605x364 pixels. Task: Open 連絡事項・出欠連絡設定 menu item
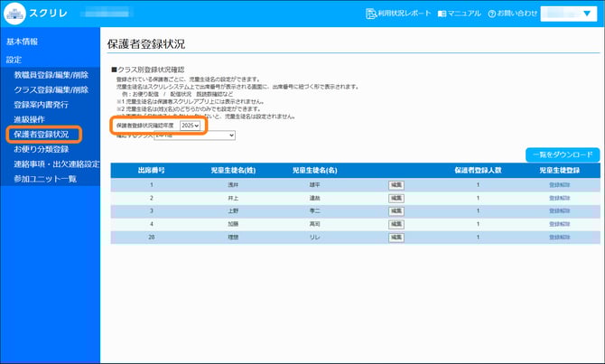click(x=57, y=164)
